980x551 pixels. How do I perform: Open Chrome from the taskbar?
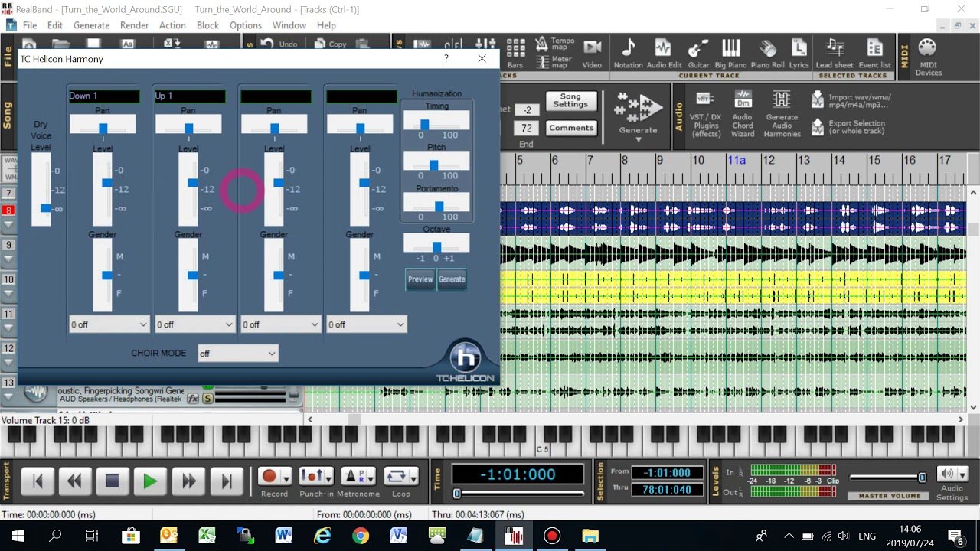point(360,536)
